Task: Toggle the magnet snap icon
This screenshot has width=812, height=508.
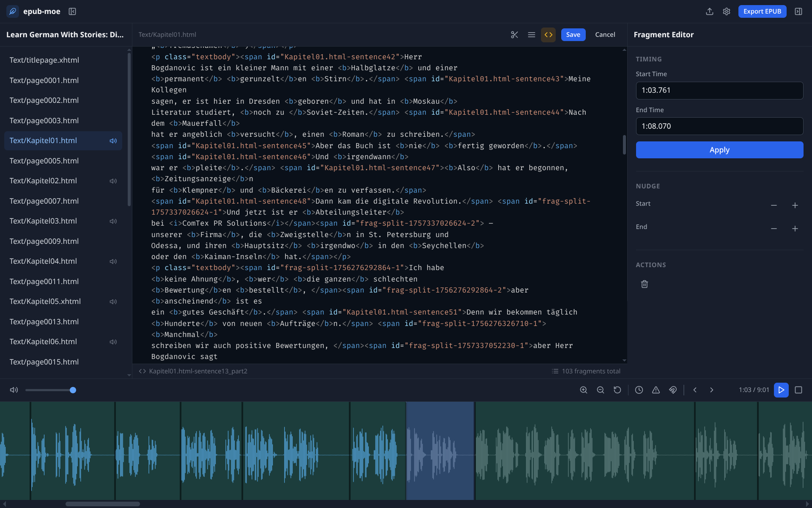Action: click(673, 390)
